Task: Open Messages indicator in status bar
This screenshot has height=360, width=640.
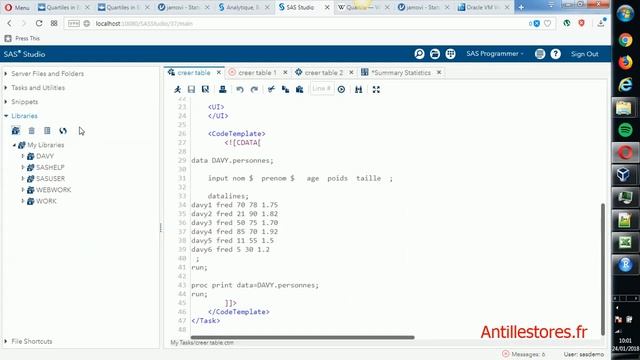Action: click(524, 354)
